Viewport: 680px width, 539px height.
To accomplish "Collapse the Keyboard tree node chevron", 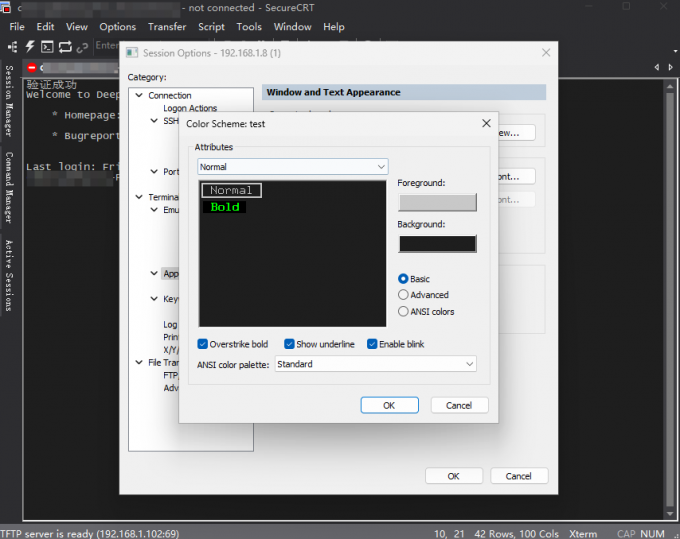I will (x=154, y=299).
